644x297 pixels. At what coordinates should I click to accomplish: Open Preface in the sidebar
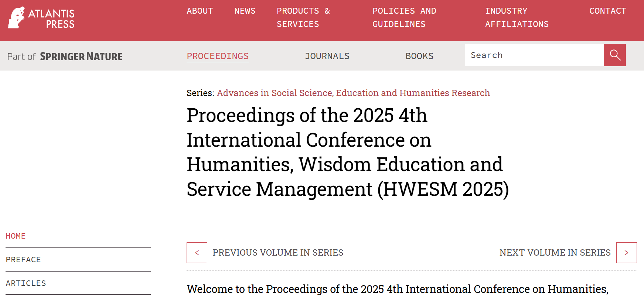23,260
